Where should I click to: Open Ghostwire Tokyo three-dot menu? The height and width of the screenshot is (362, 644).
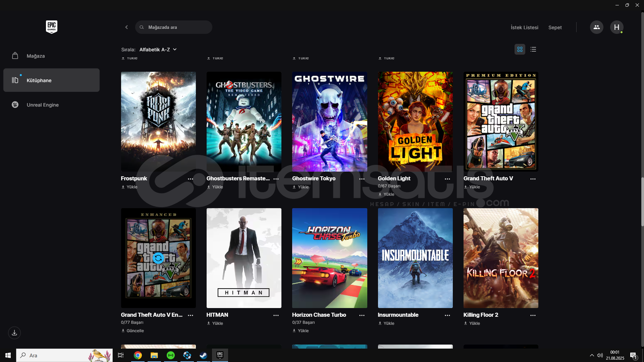pyautogui.click(x=362, y=179)
